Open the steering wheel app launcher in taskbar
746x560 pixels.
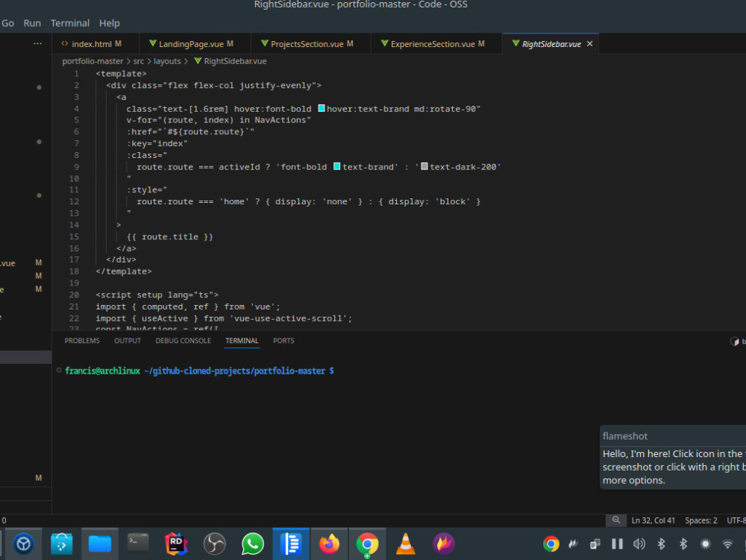coord(23,544)
